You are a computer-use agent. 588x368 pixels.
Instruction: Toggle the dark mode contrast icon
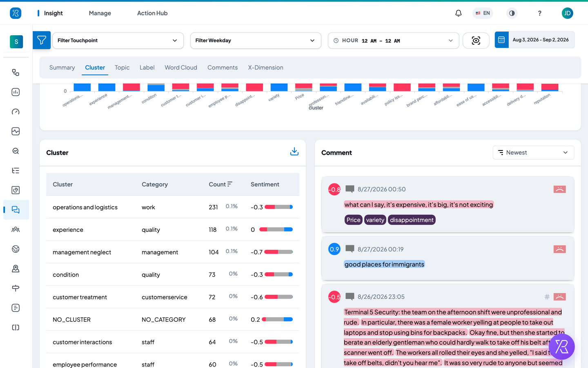[x=512, y=13]
